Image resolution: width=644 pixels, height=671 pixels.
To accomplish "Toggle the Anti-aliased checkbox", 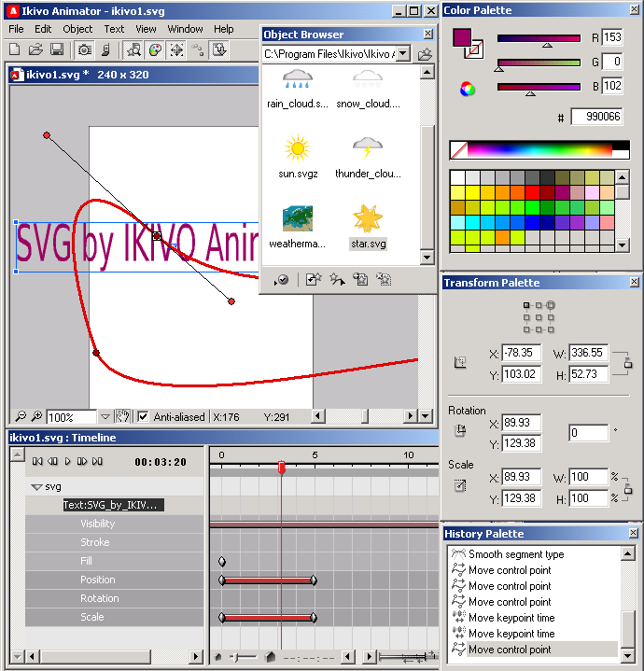I will (x=144, y=416).
